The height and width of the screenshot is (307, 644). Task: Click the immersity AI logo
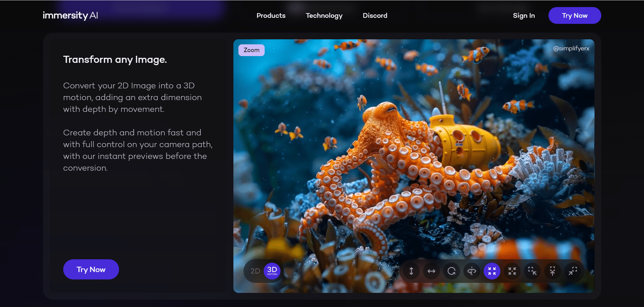tap(70, 15)
